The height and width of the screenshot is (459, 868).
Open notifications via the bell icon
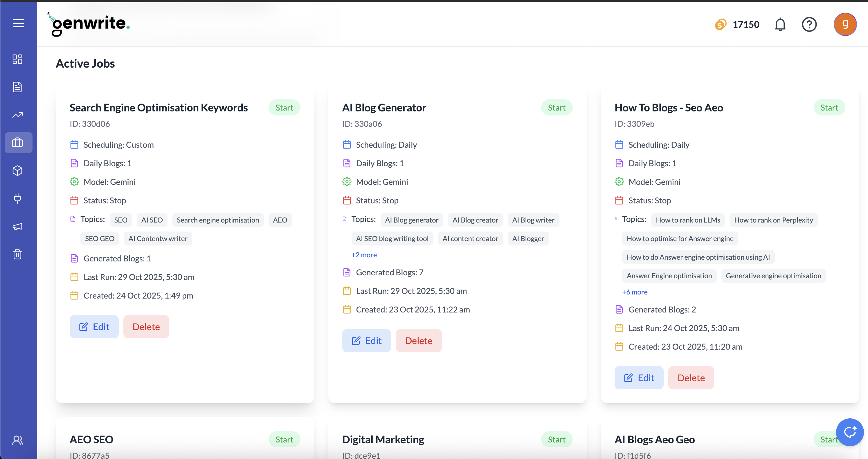point(780,24)
